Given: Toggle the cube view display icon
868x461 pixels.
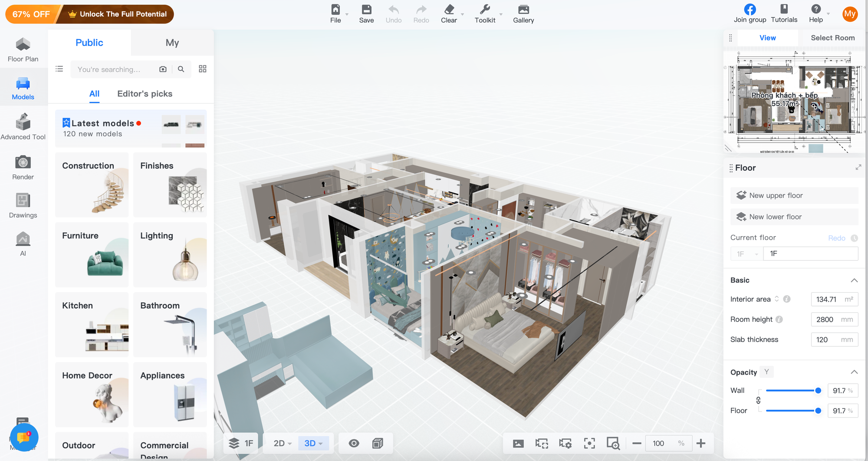Looking at the screenshot, I should tap(378, 443).
